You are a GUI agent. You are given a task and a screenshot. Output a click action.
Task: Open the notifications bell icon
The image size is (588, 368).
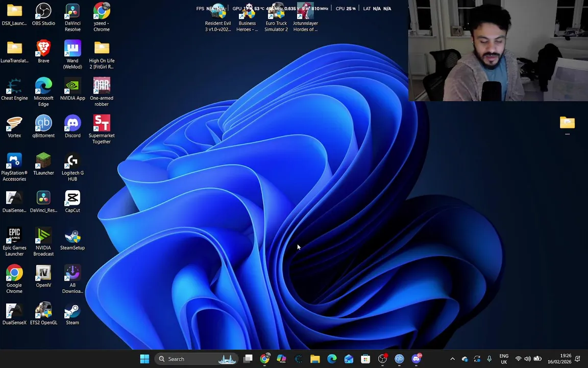[577, 359]
